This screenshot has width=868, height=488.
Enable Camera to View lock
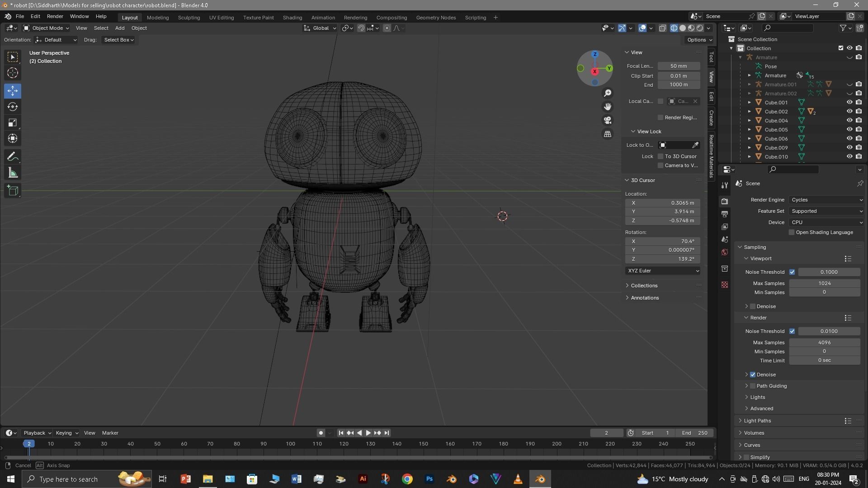[x=660, y=165]
